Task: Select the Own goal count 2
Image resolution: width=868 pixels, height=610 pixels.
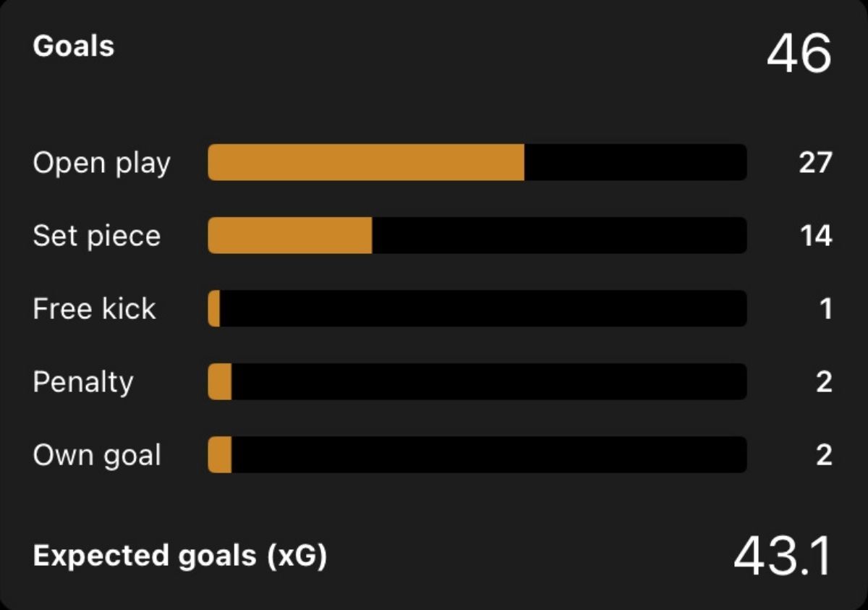Action: 824,455
